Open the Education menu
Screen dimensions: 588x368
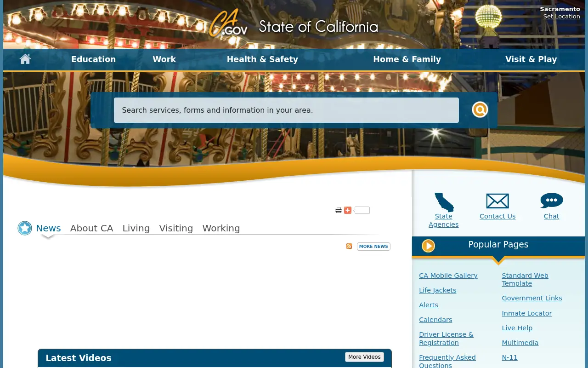pyautogui.click(x=93, y=59)
